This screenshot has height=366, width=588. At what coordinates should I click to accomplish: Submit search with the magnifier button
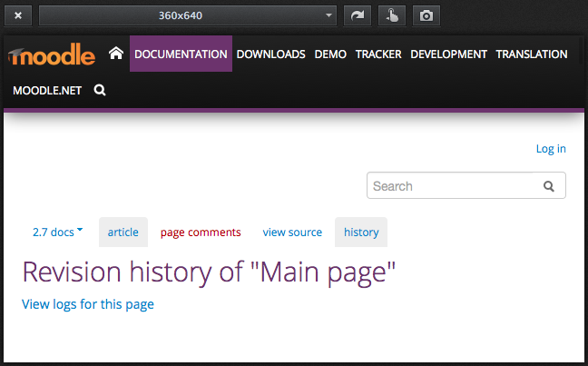549,186
